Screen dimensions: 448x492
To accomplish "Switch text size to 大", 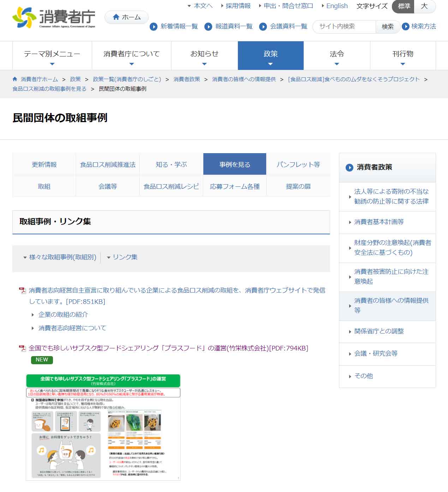I will (x=424, y=6).
